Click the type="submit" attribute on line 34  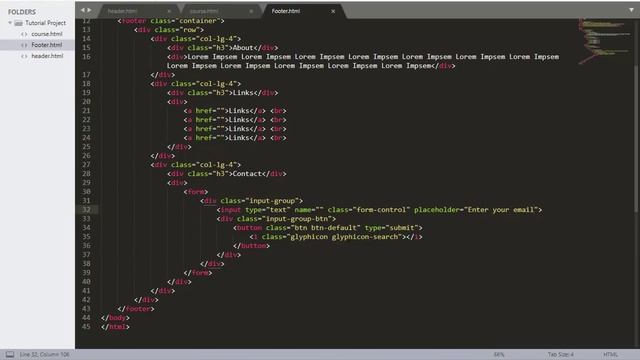(x=391, y=228)
